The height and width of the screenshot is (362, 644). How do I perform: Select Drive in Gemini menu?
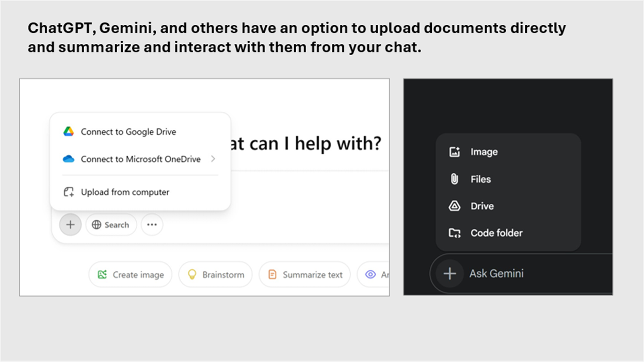(508, 206)
